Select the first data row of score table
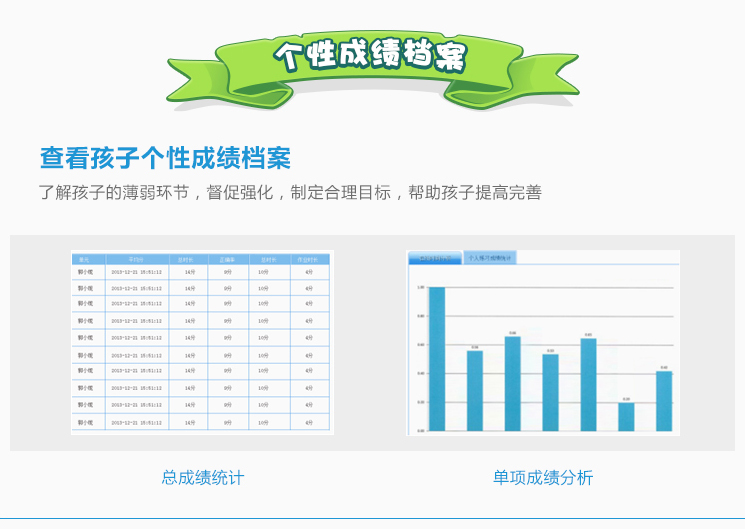Screen dimensions: 745x529 (x=200, y=272)
